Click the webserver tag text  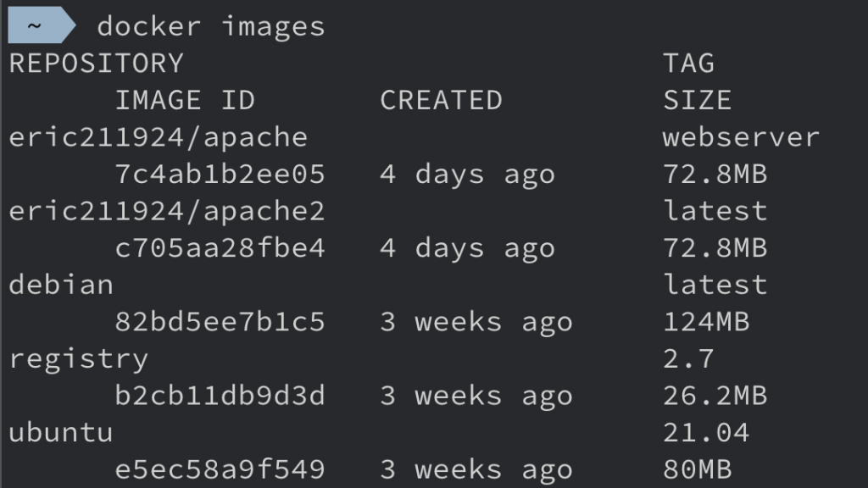(x=741, y=137)
